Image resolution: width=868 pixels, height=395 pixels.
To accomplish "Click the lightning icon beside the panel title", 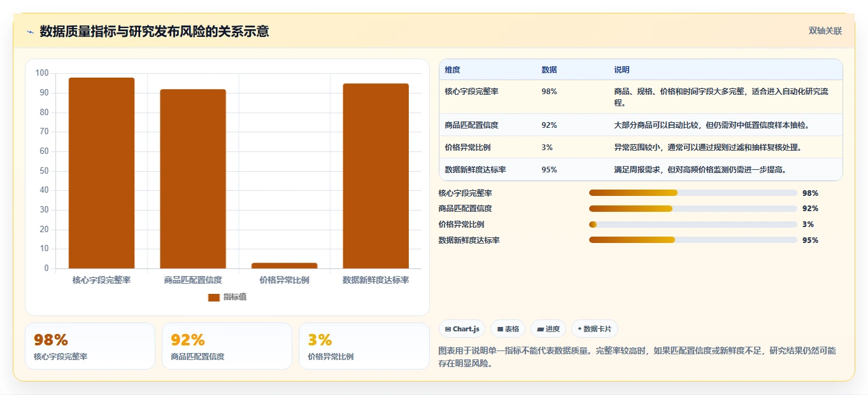I will click(31, 32).
